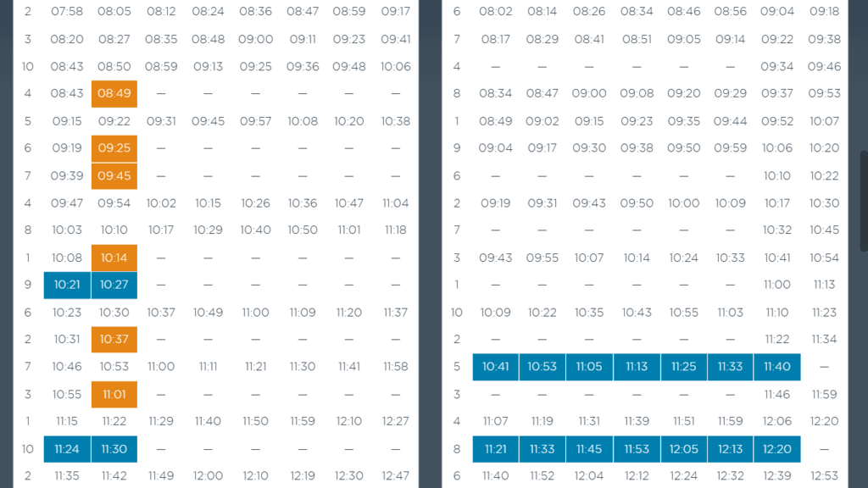Viewport: 868px width, 488px height.
Task: Select the orange-highlighted 10:14 time cell
Action: tap(114, 258)
